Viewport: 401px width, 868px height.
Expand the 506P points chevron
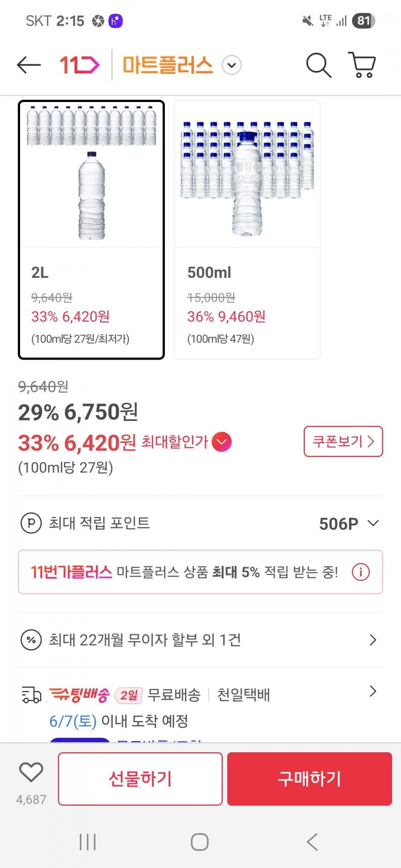tap(373, 523)
